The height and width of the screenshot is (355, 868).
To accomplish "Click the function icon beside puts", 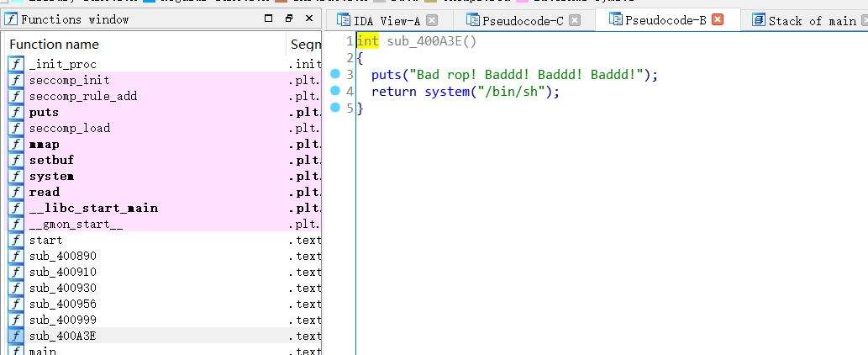I will coord(16,113).
